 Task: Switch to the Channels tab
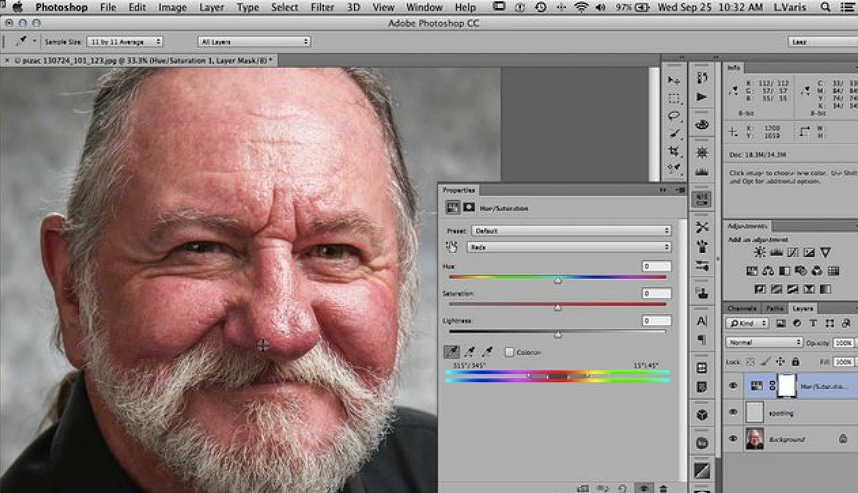click(x=742, y=308)
